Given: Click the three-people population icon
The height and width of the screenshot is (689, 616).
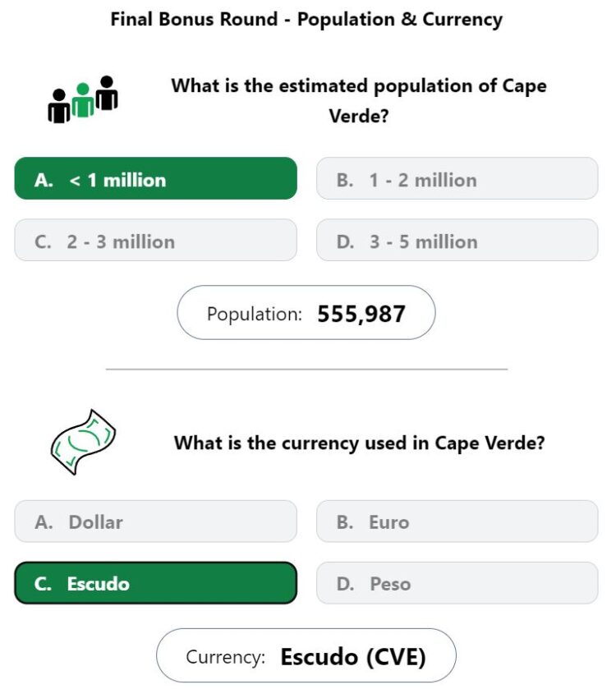Looking at the screenshot, I should pyautogui.click(x=83, y=99).
